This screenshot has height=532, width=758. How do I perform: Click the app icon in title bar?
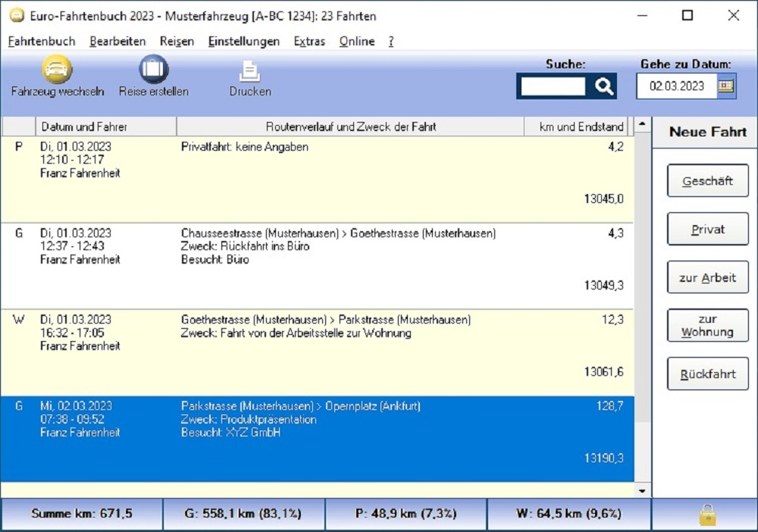pos(17,15)
